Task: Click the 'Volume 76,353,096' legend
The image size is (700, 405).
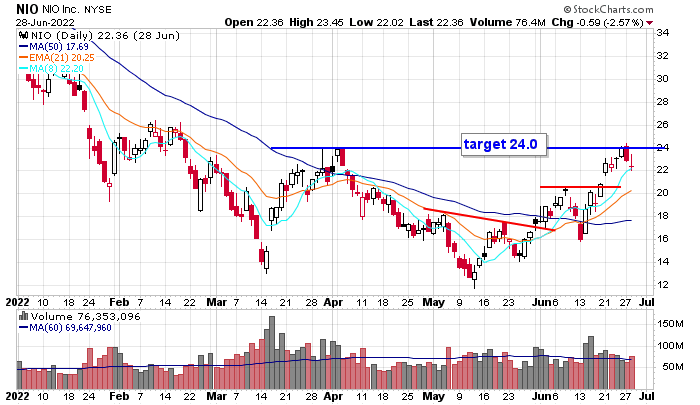Action: pos(85,317)
